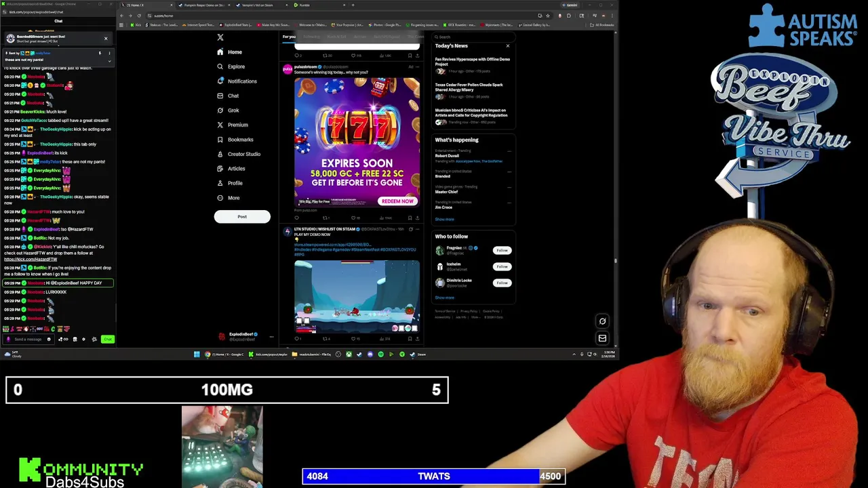This screenshot has height=488, width=868.
Task: Click the green Chat send button
Action: [107, 339]
